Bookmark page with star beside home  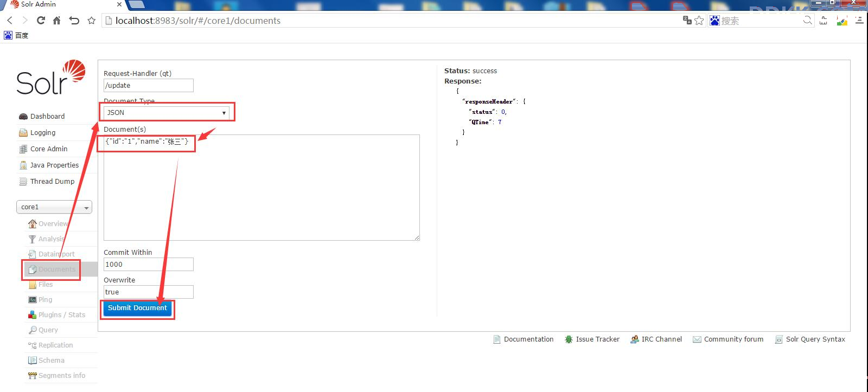point(91,21)
